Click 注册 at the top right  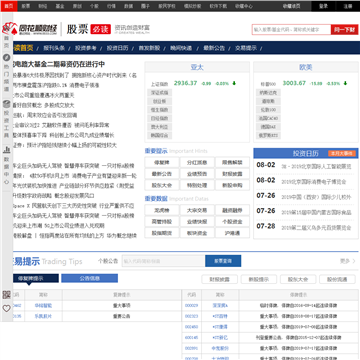(x=348, y=6)
